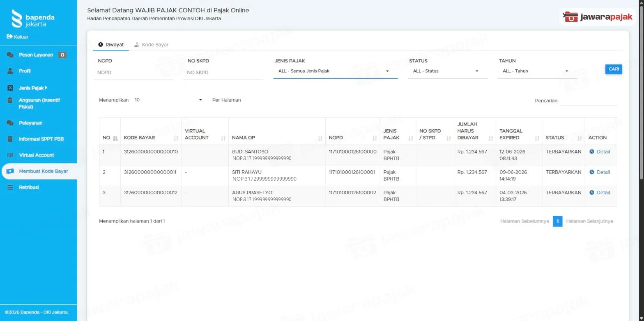
Task: Click the Keluar logout icon
Action: coord(9,37)
